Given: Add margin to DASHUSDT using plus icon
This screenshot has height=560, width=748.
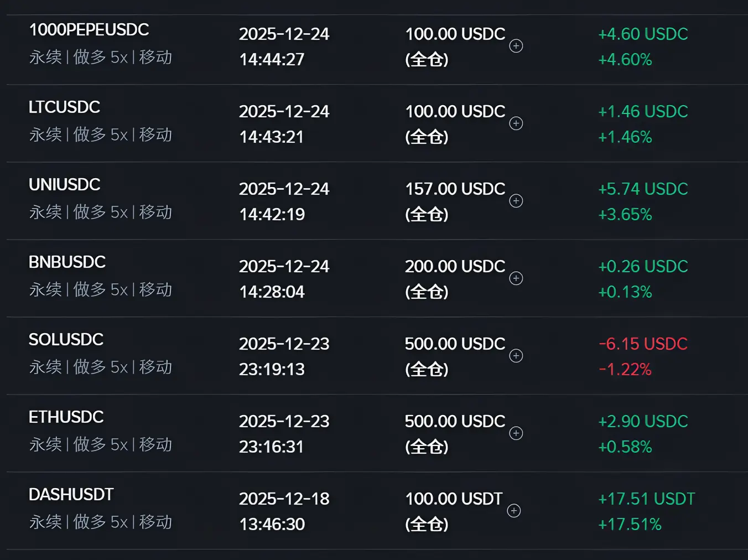Looking at the screenshot, I should click(x=513, y=511).
